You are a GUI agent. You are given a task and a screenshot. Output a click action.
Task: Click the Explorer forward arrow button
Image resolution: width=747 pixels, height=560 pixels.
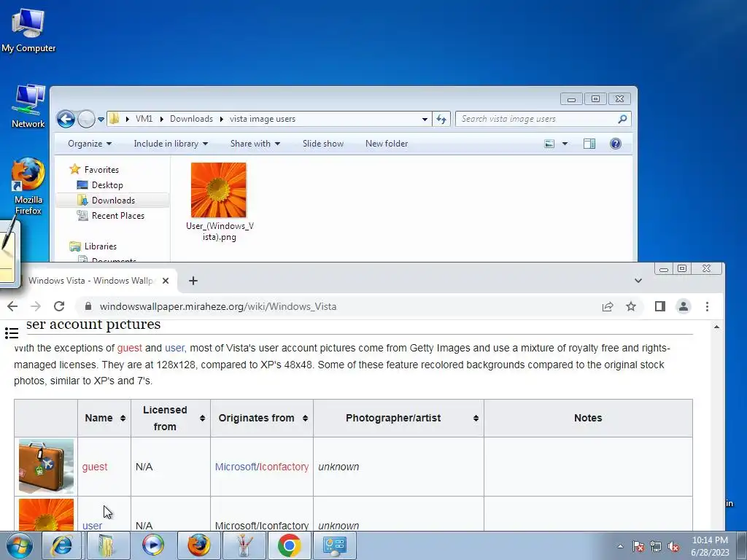86,119
